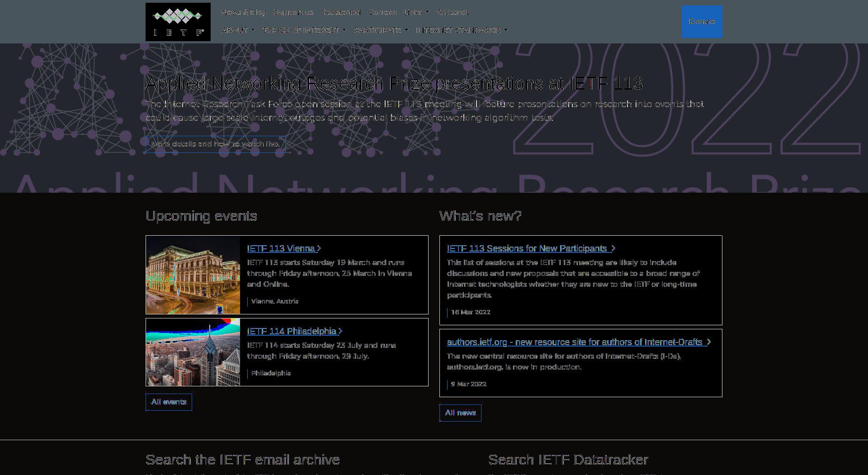Open IETF 113 Sessions for New Participants link
The height and width of the screenshot is (475, 868).
tap(531, 248)
